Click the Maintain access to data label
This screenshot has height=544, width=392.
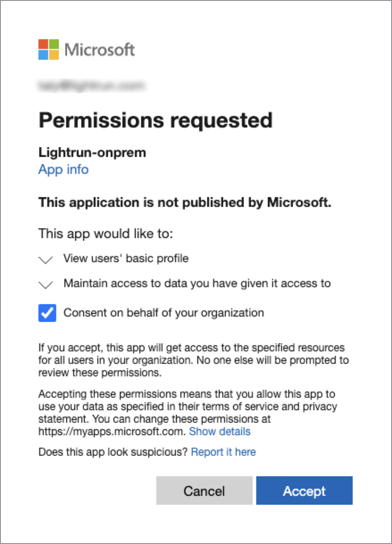pyautogui.click(x=197, y=283)
